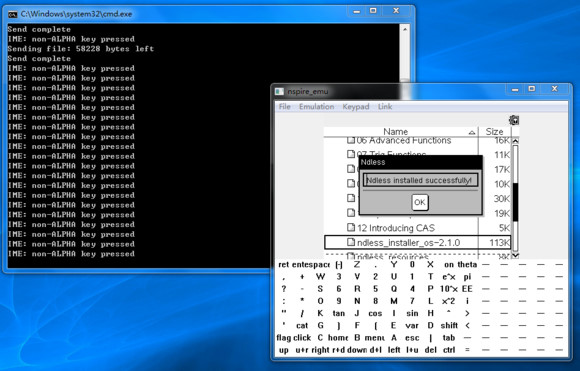The height and width of the screenshot is (371, 580).
Task: Click OK in the Ndless dialog
Action: 419,202
